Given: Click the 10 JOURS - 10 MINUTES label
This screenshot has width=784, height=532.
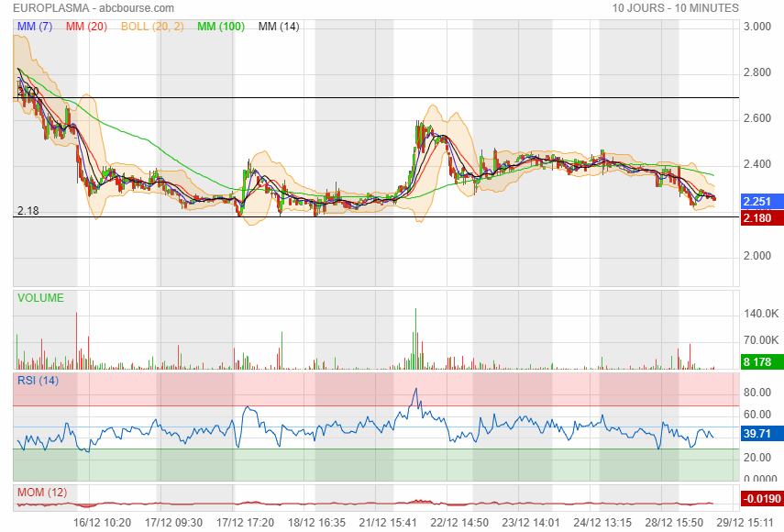Looking at the screenshot, I should (x=676, y=8).
